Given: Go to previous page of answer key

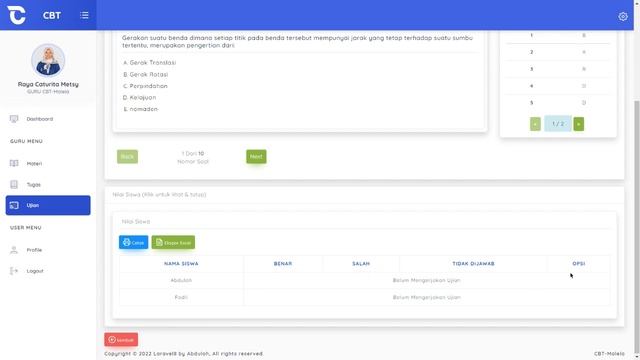Looking at the screenshot, I should click(535, 124).
